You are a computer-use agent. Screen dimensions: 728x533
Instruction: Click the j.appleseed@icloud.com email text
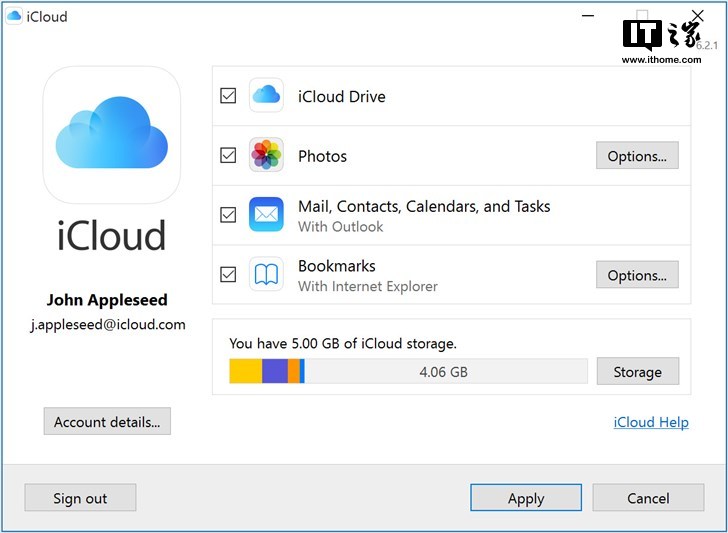point(108,325)
